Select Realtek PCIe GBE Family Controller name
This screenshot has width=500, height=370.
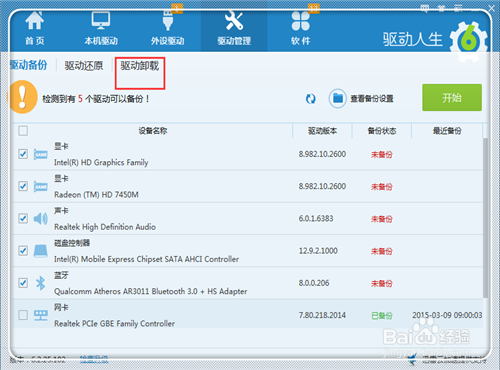pyautogui.click(x=115, y=323)
